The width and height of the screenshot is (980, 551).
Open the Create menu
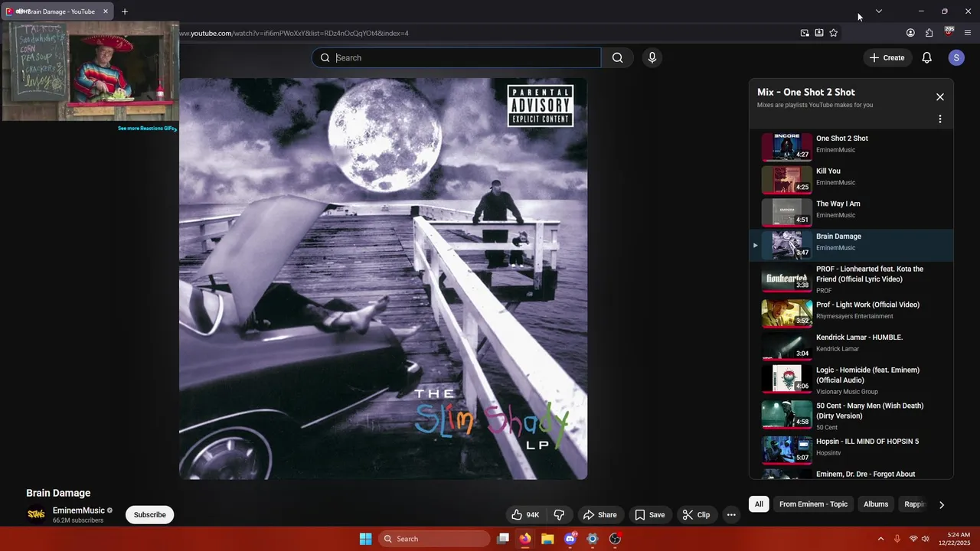(x=887, y=57)
